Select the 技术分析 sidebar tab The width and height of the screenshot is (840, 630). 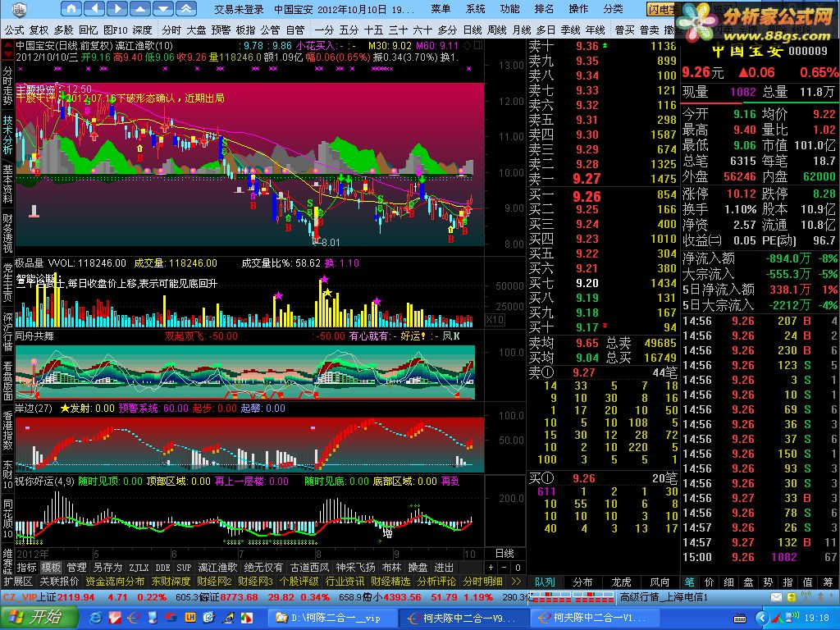coord(7,135)
